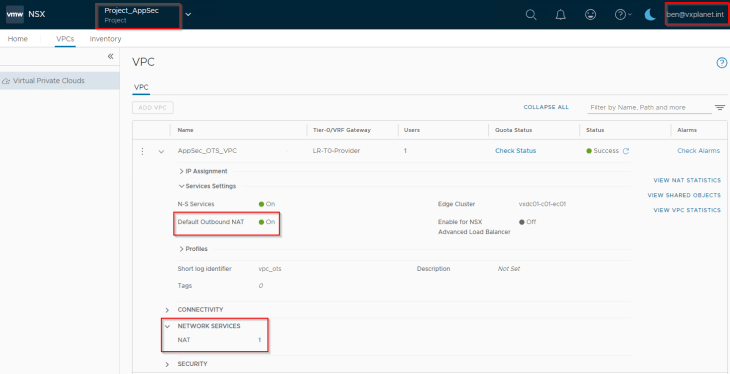The height and width of the screenshot is (374, 730).
Task: Collapse the AppSec_OTS_VPC row chevron
Action: [x=162, y=151]
